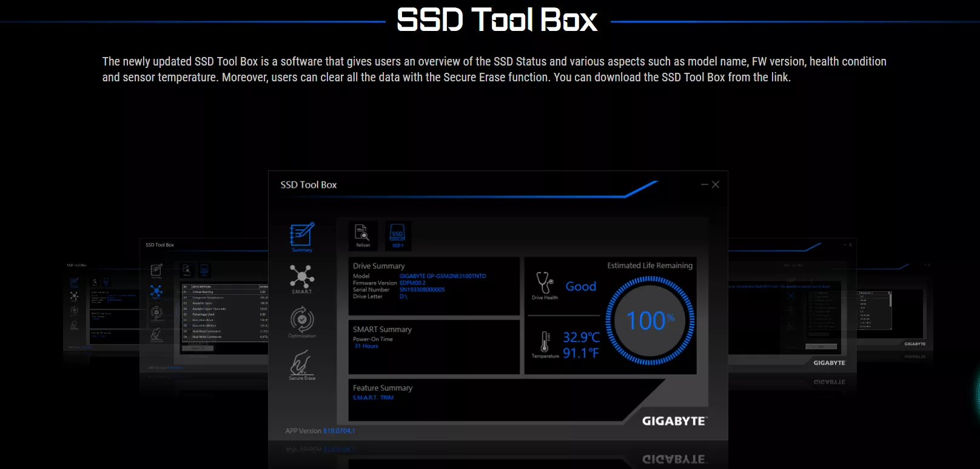Open the Summary tab in the main window
Viewport: 980px width, 469px height.
pos(302,237)
